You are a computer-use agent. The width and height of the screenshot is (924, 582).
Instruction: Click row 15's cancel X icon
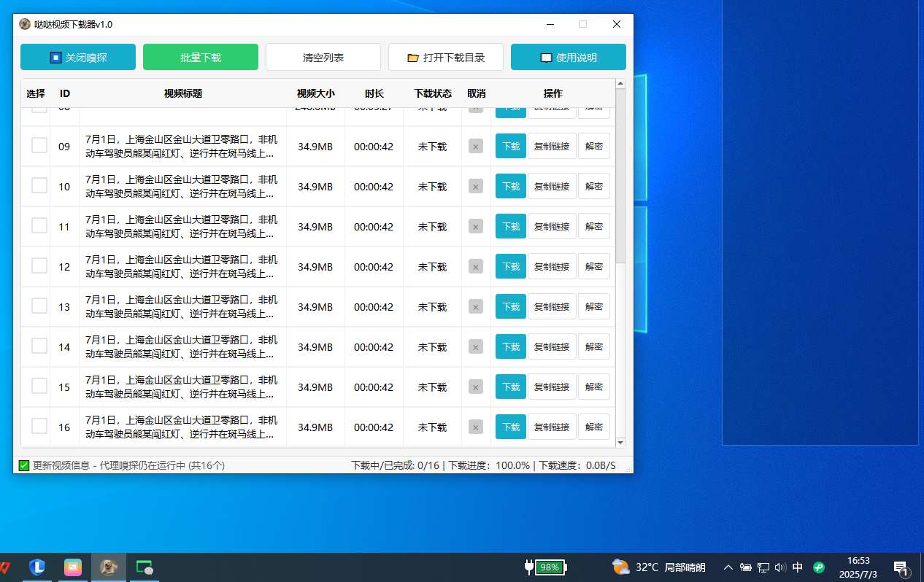476,387
